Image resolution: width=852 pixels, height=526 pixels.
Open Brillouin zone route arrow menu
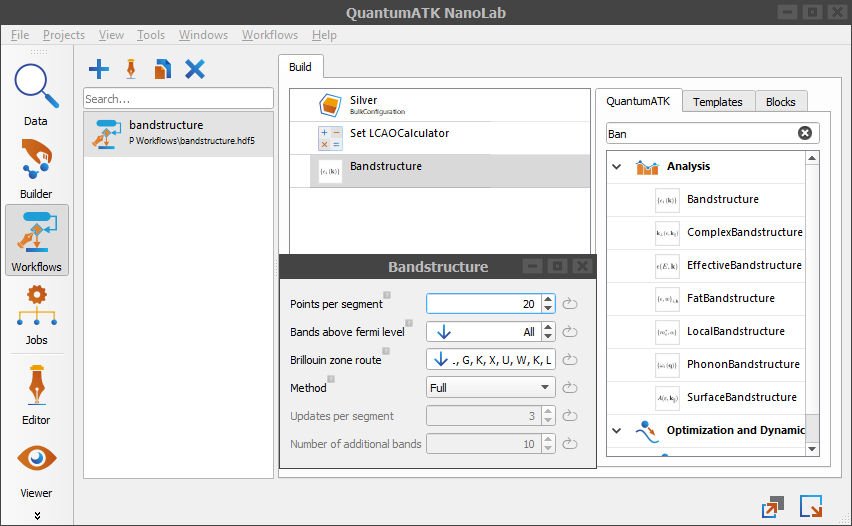[441, 359]
